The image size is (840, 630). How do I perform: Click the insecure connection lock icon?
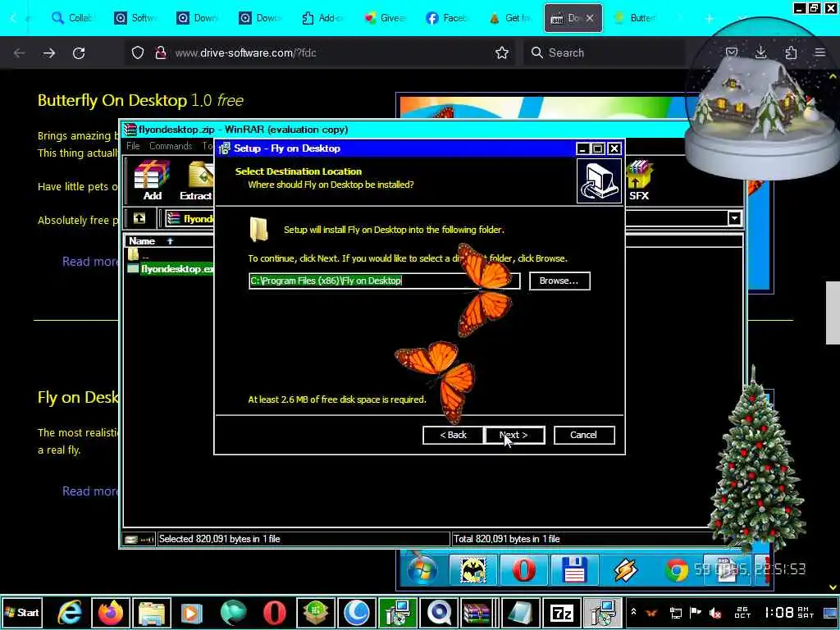click(x=160, y=52)
